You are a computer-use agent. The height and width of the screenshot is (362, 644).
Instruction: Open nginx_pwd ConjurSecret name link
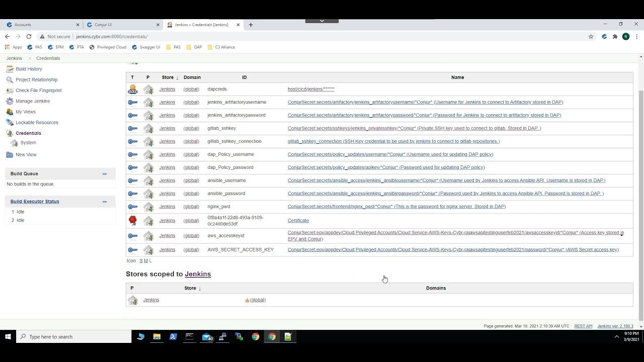(x=396, y=207)
